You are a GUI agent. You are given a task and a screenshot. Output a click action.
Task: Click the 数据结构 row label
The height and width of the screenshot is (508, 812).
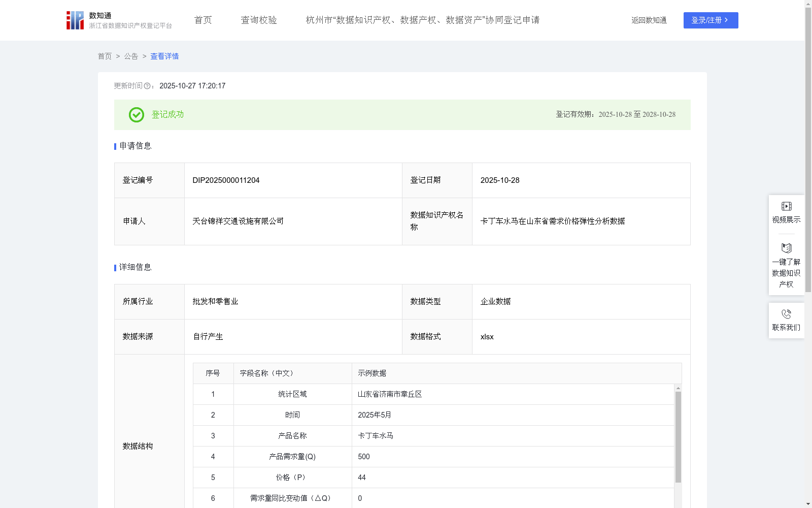(138, 447)
